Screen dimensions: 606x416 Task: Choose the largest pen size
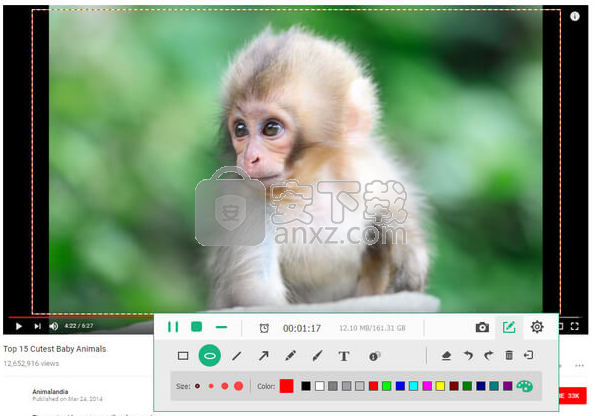coord(238,386)
